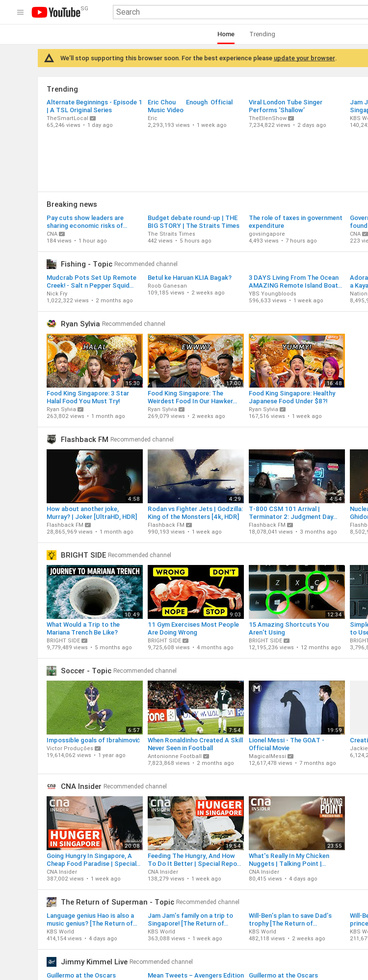Play the Lionel Messi GOAT thumbnail
Viewport: 368px width, 980px height.
(297, 708)
